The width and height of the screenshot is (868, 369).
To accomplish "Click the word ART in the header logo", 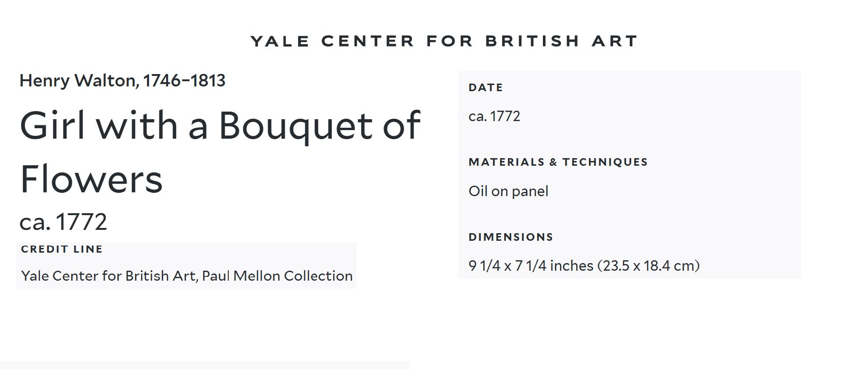I will point(615,41).
